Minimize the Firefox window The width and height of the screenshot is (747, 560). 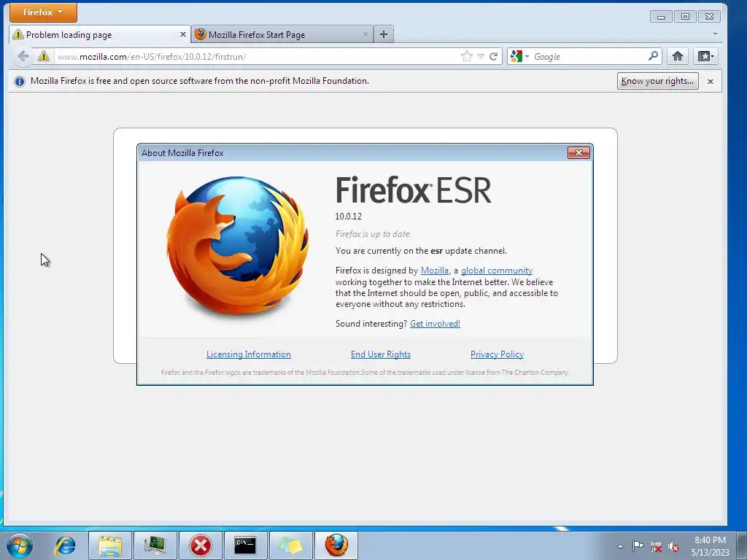[x=661, y=17]
